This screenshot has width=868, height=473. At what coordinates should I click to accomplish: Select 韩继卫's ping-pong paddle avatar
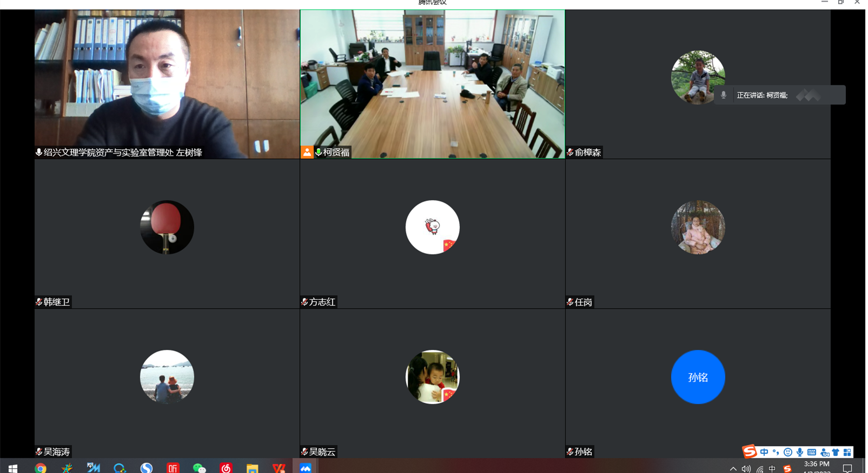[167, 227]
